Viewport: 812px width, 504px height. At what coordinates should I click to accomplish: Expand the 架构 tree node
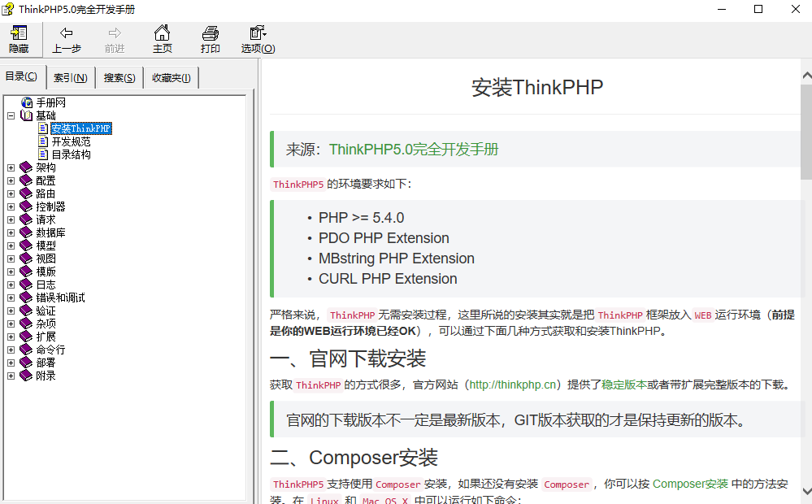pyautogui.click(x=11, y=167)
